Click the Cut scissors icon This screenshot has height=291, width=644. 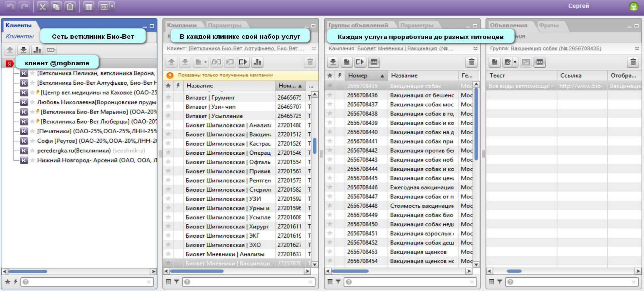click(42, 6)
